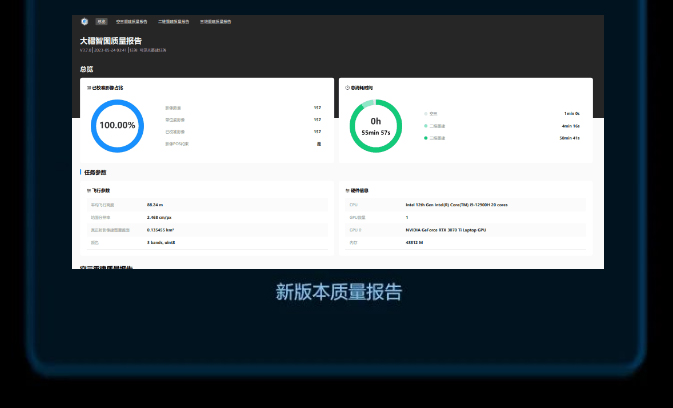673x408 pixels.
Task: Click the list icon on the calibrated images card
Action: pos(89,88)
